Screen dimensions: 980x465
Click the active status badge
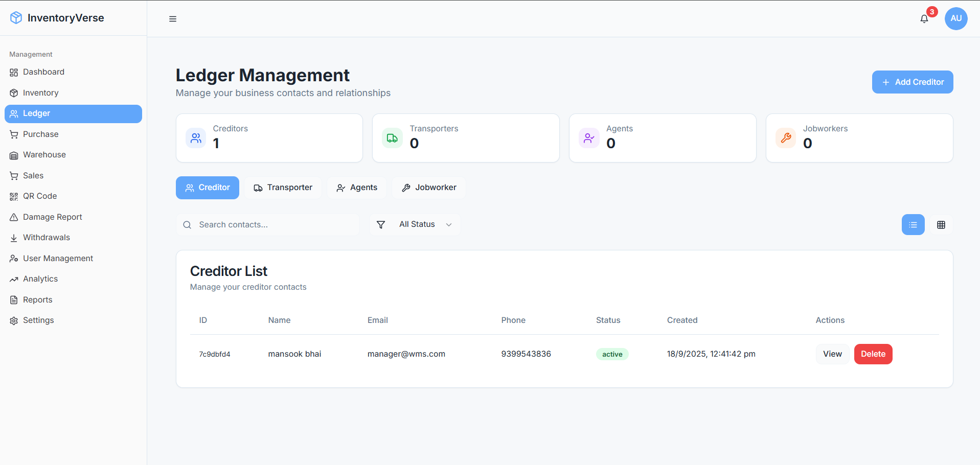coord(612,354)
